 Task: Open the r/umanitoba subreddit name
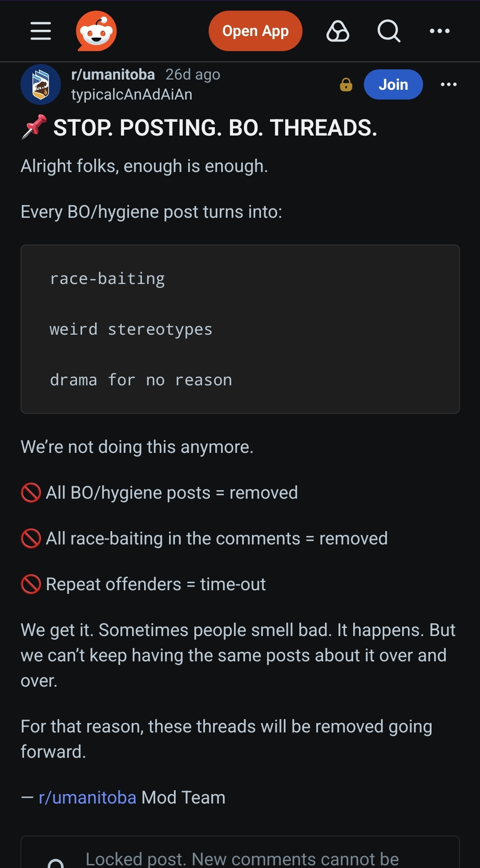(x=113, y=75)
